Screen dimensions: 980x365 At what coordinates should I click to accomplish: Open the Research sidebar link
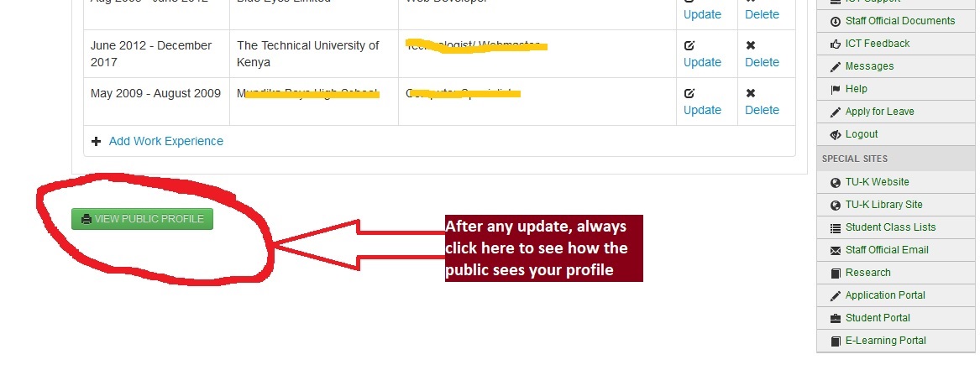coord(867,273)
